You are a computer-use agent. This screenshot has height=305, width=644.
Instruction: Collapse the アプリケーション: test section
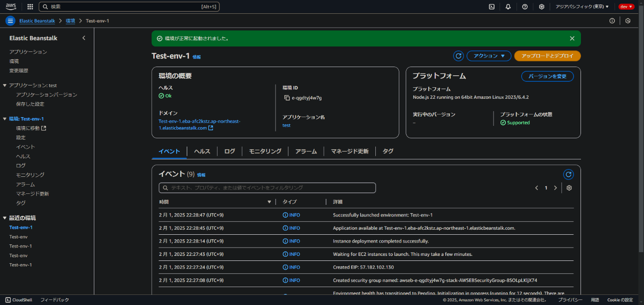click(5, 85)
